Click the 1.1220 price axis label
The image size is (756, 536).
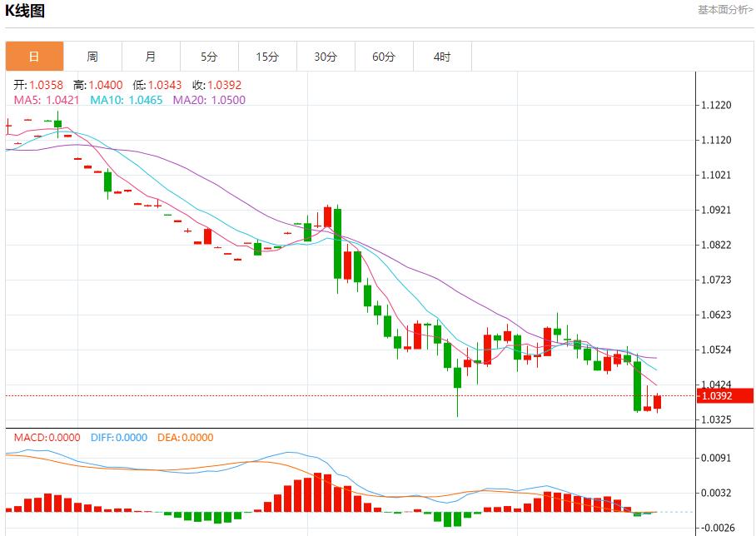tap(716, 106)
